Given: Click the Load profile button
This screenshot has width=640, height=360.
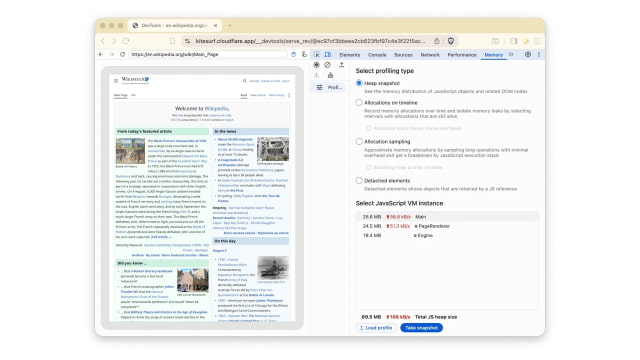Looking at the screenshot, I should [x=376, y=328].
